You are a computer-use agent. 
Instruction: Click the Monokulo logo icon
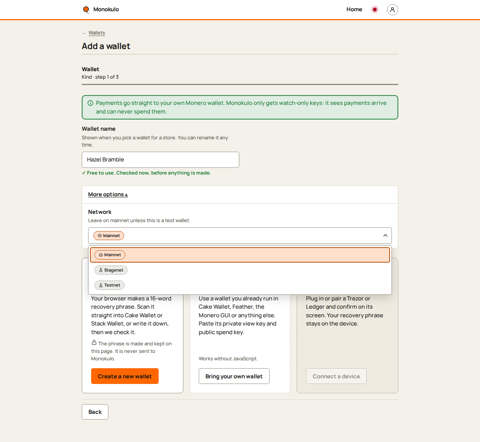click(x=86, y=9)
